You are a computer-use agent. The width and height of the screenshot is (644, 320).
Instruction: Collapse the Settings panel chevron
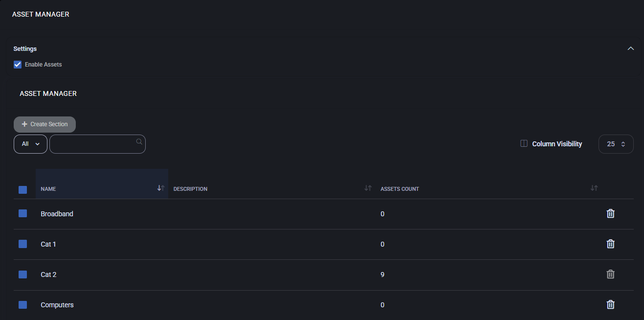point(631,48)
